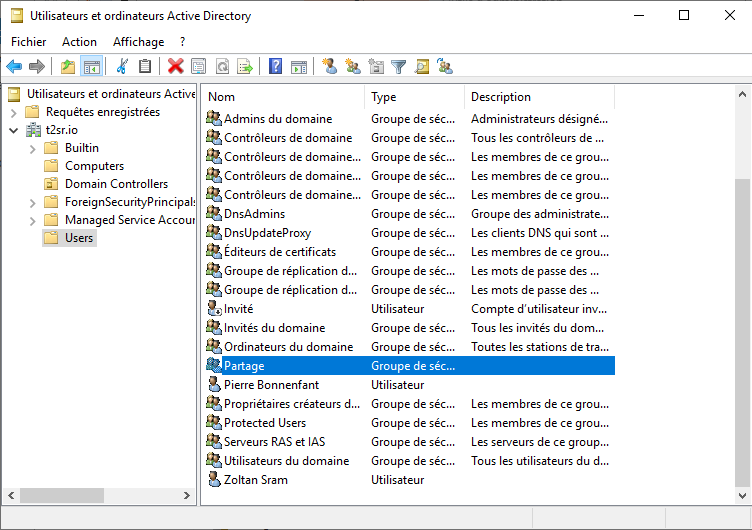Expand the Requêtes enregistrées node
Image resolution: width=752 pixels, height=530 pixels.
point(13,113)
